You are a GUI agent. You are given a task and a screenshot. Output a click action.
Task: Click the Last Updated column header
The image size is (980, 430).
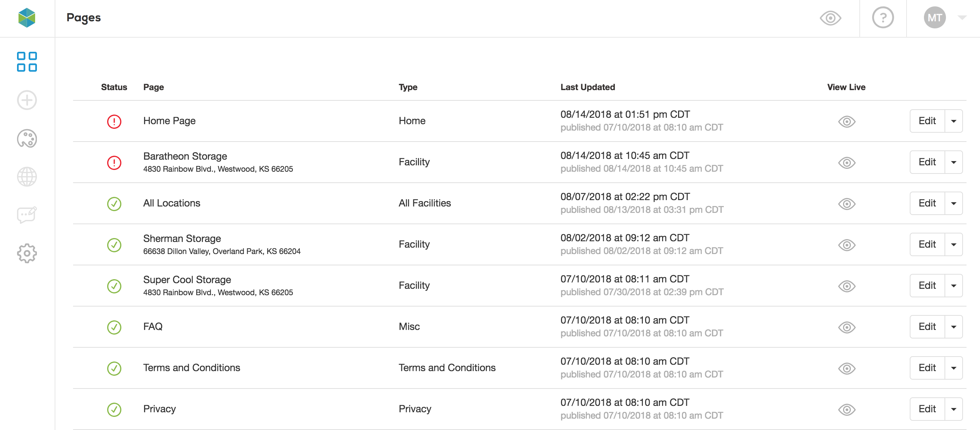tap(587, 87)
